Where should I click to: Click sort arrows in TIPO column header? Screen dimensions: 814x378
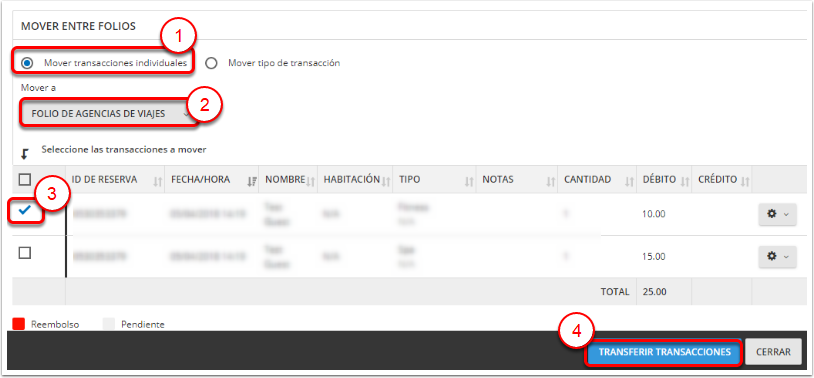[469, 181]
